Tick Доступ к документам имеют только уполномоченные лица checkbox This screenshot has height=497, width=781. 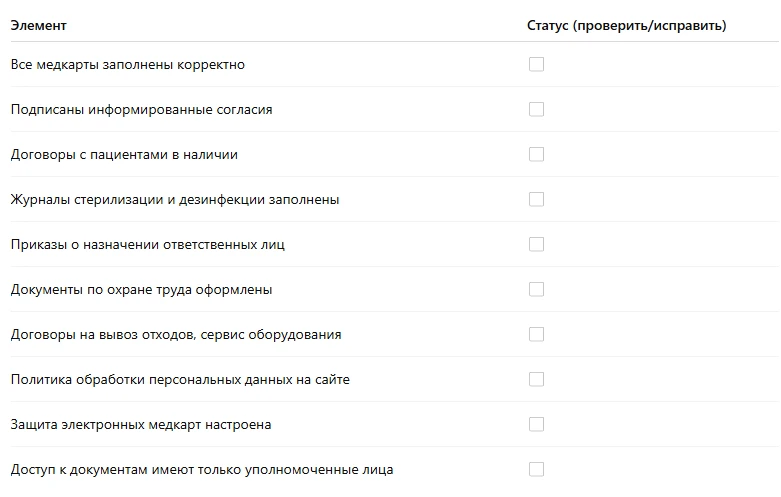[x=536, y=469]
